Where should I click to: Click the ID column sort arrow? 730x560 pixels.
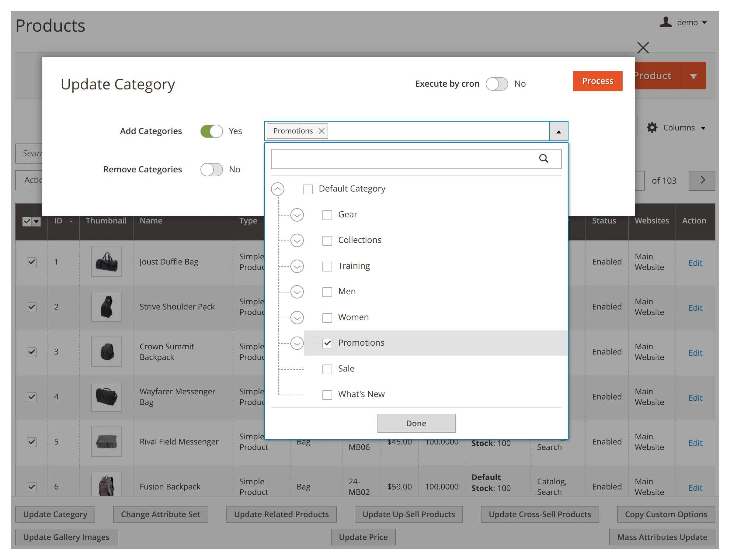(x=71, y=220)
